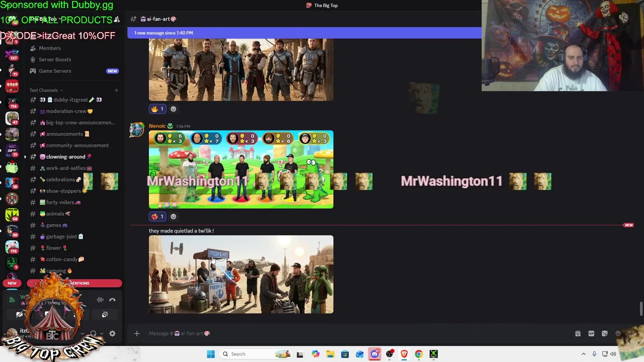Image resolution: width=644 pixels, height=362 pixels.
Task: Open User Settings gear
Action: pos(112,334)
